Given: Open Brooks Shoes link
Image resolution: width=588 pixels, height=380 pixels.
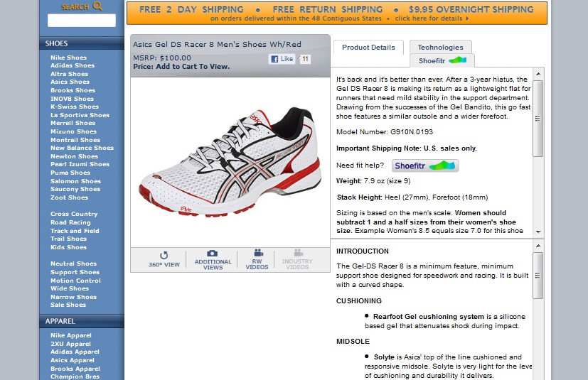Looking at the screenshot, I should 73,91.
